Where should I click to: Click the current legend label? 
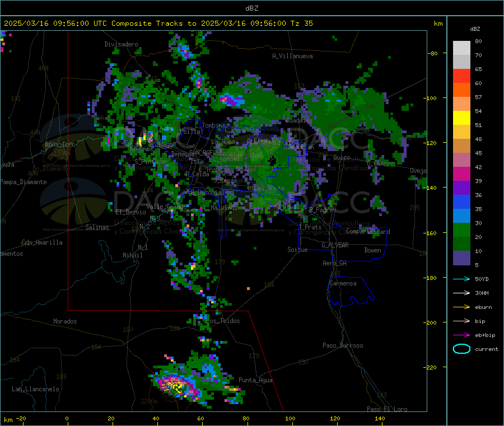487,349
